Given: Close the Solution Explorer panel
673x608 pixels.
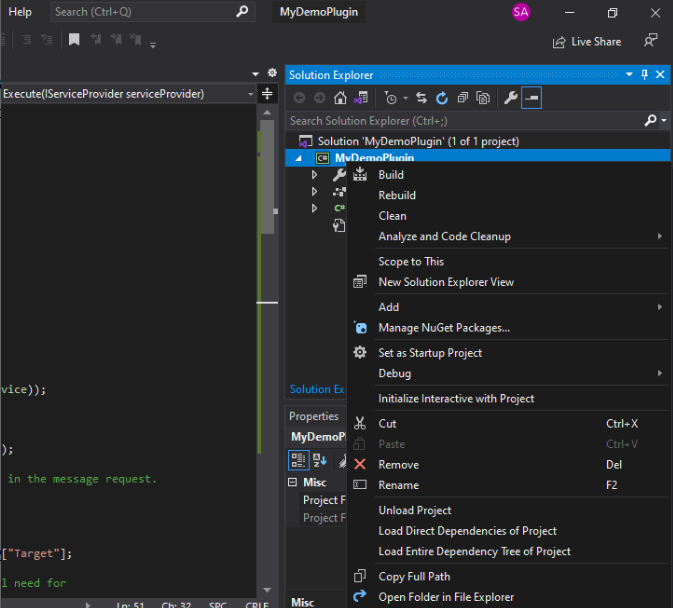Looking at the screenshot, I should pyautogui.click(x=660, y=75).
